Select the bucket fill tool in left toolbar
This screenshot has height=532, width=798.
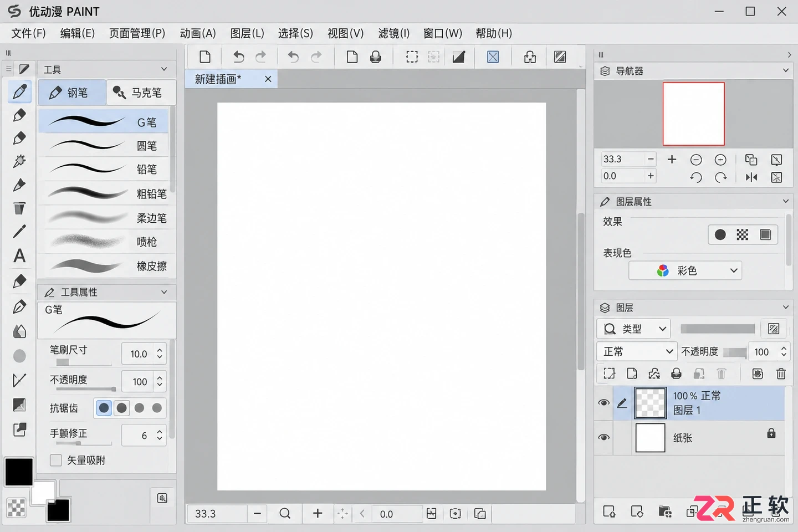point(19,208)
